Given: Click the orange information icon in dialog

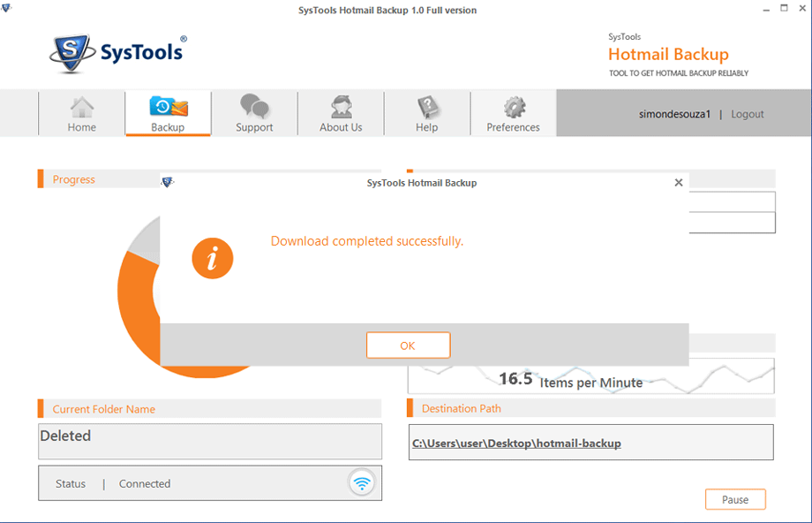Looking at the screenshot, I should click(x=213, y=258).
